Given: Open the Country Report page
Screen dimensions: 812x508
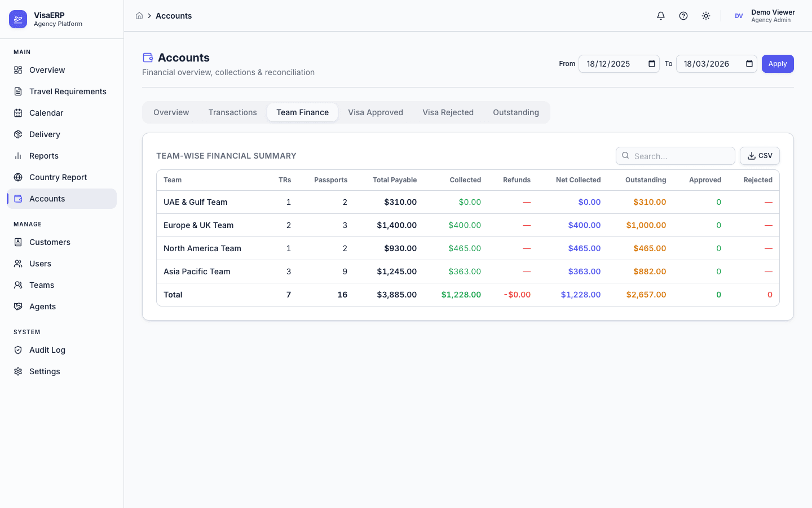Looking at the screenshot, I should pos(58,177).
